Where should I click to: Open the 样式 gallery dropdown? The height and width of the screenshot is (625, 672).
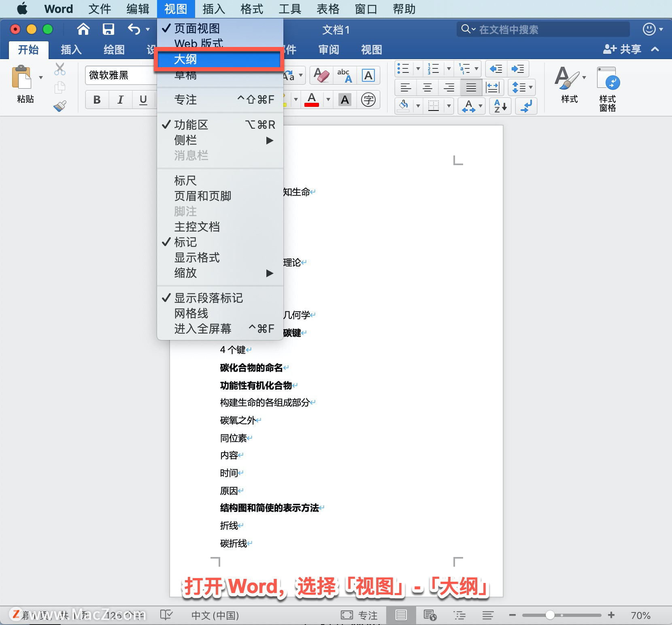coord(584,77)
